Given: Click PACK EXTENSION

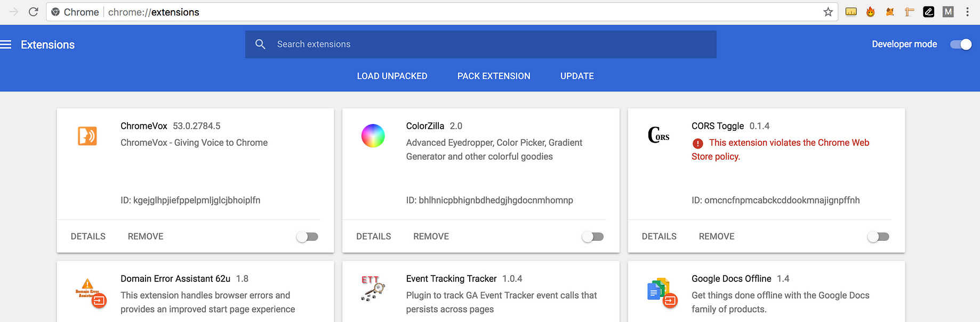Looking at the screenshot, I should coord(494,76).
